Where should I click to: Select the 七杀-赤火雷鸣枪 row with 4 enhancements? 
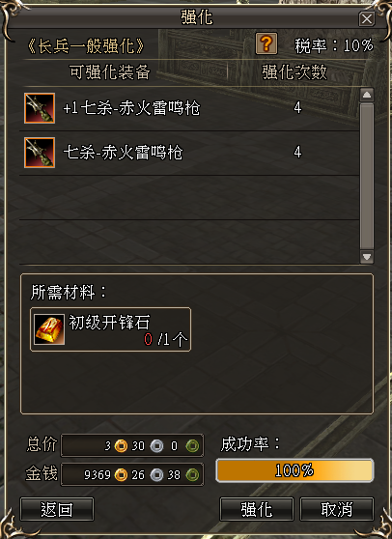pyautogui.click(x=189, y=153)
